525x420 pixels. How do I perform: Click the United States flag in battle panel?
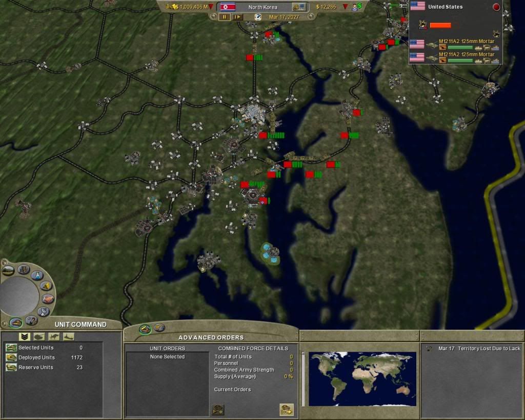(x=417, y=6)
